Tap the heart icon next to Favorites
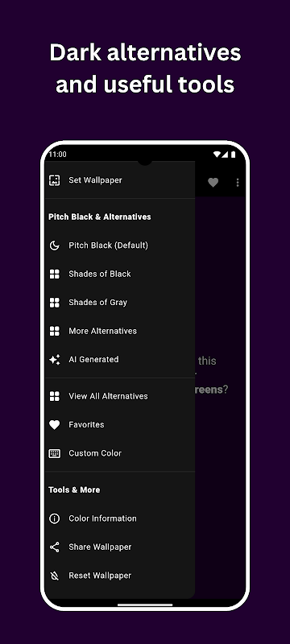Screen dimensions: 290x644 (x=54, y=425)
